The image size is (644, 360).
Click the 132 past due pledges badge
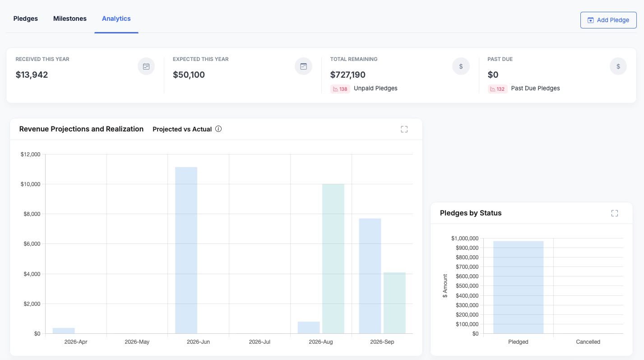pyautogui.click(x=498, y=89)
